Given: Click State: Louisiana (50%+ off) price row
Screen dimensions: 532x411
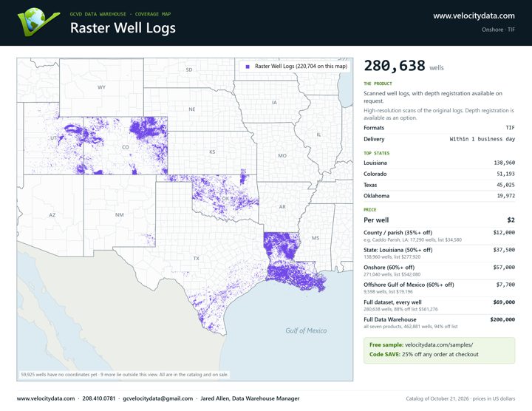Looking at the screenshot, I should [439, 254].
